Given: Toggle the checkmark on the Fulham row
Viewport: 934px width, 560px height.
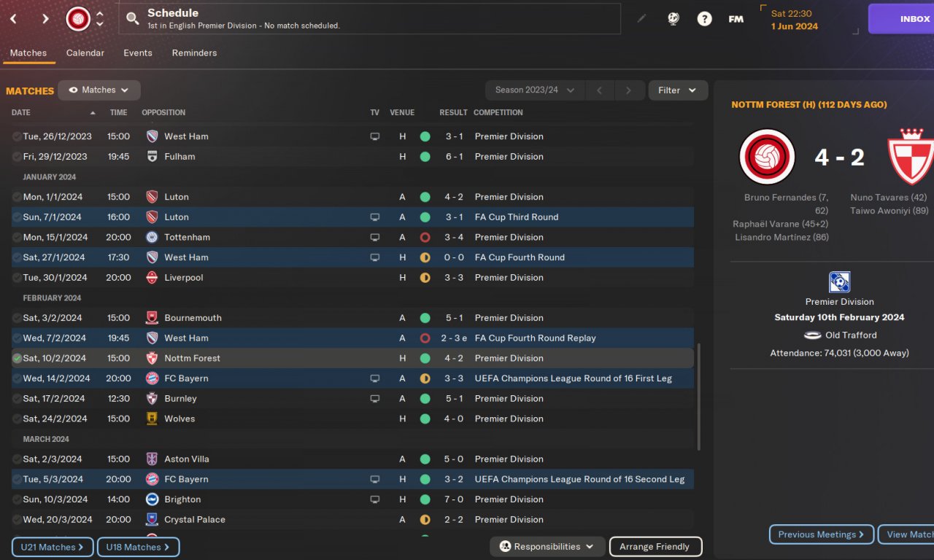Looking at the screenshot, I should click(x=17, y=157).
